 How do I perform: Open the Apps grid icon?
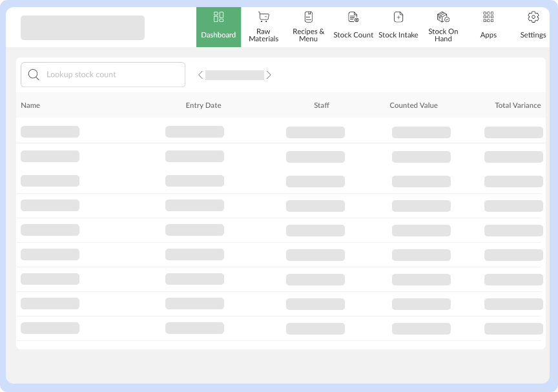(488, 17)
